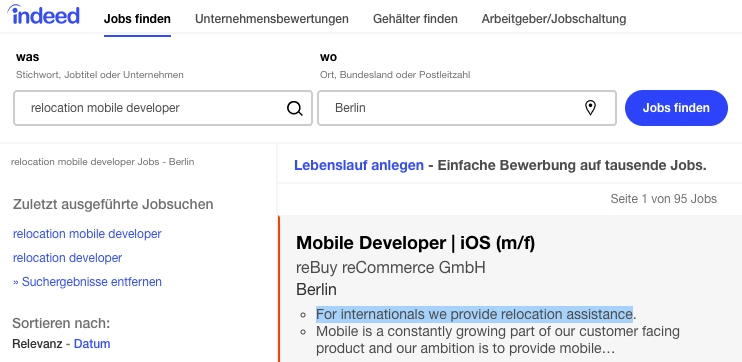Open Arbeitgeber/Jobschaltung page
Image resolution: width=742 pixels, height=362 pixels.
554,19
